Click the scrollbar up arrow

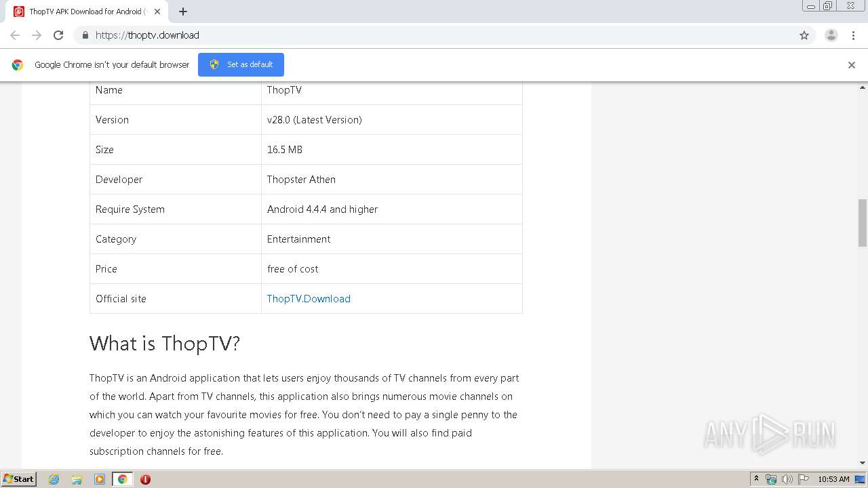tap(863, 87)
